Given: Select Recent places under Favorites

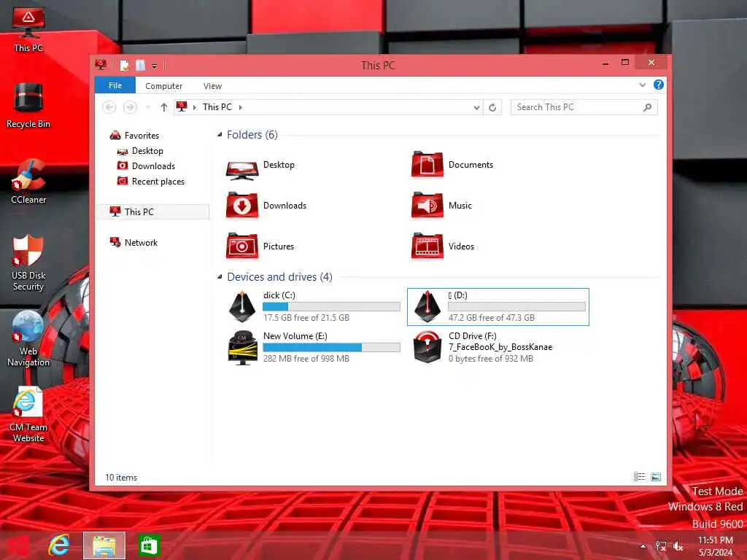Looking at the screenshot, I should click(x=158, y=182).
